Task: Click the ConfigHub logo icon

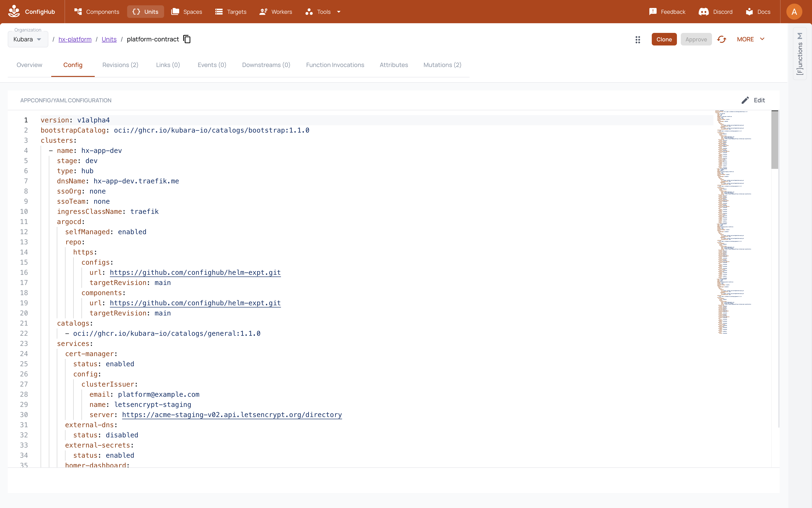Action: [14, 11]
